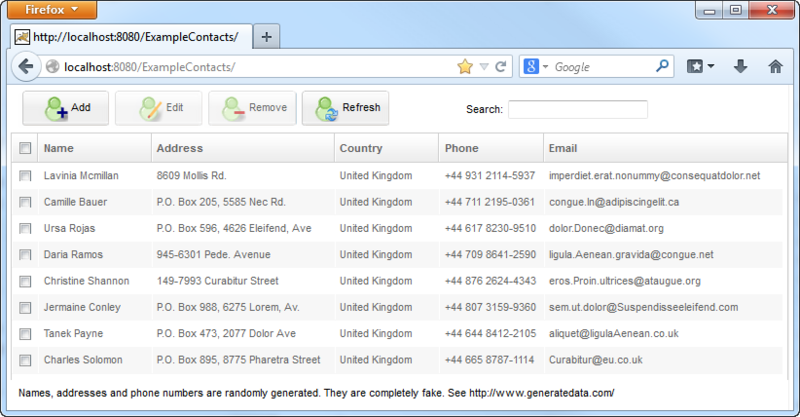Sort by the Country column header
800x417 pixels.
point(386,148)
